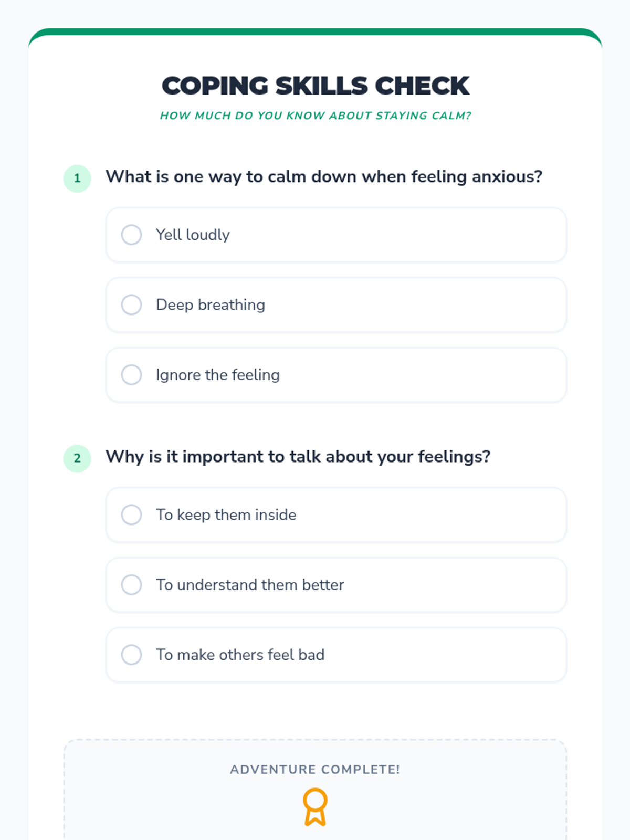This screenshot has width=630, height=840.
Task: Click the talk-about-feelings question text
Action: click(298, 457)
